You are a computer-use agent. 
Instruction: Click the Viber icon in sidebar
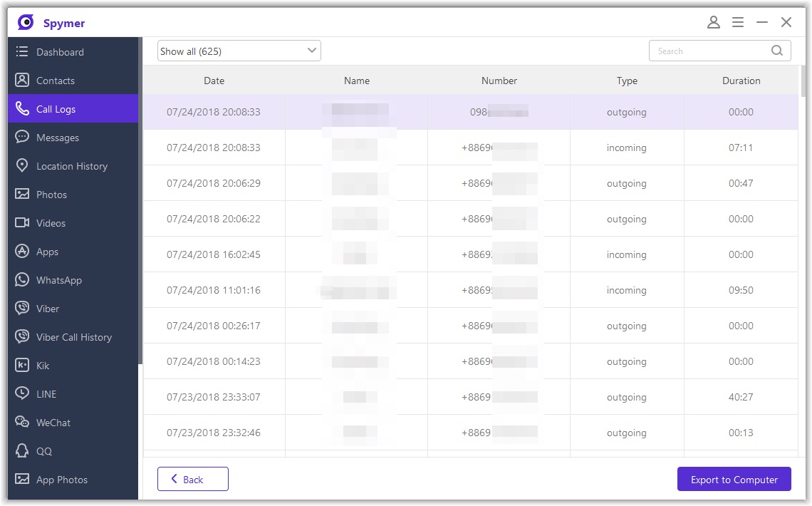(22, 308)
